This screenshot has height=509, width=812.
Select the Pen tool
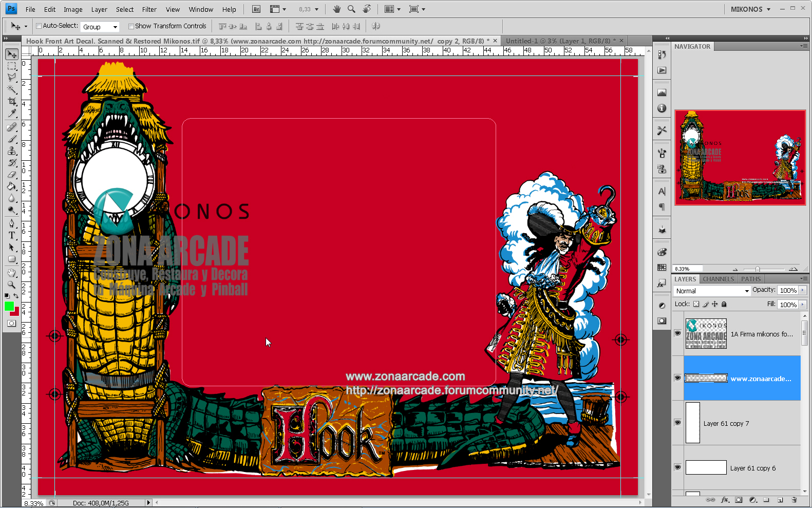12,223
